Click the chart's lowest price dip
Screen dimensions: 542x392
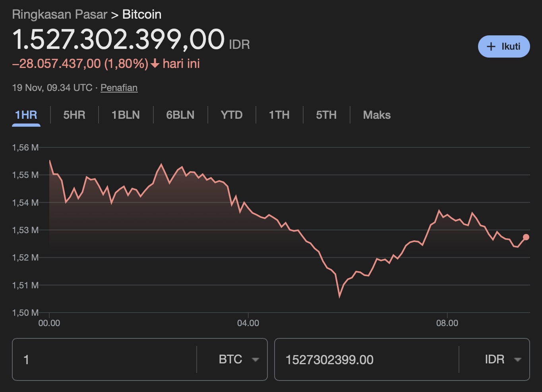(x=339, y=296)
